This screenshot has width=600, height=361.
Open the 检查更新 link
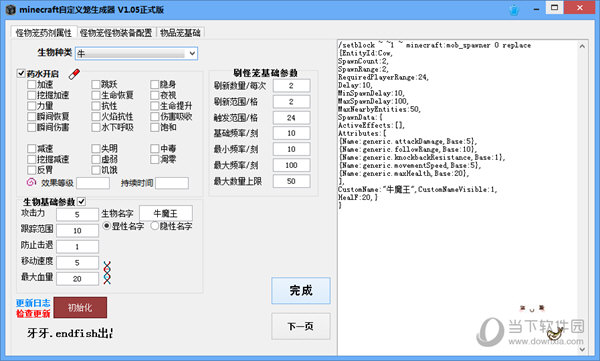pyautogui.click(x=33, y=314)
